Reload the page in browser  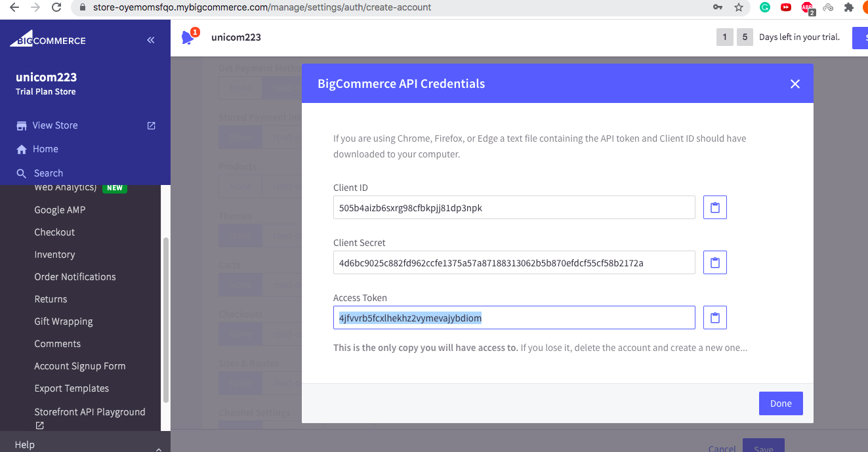coord(56,7)
